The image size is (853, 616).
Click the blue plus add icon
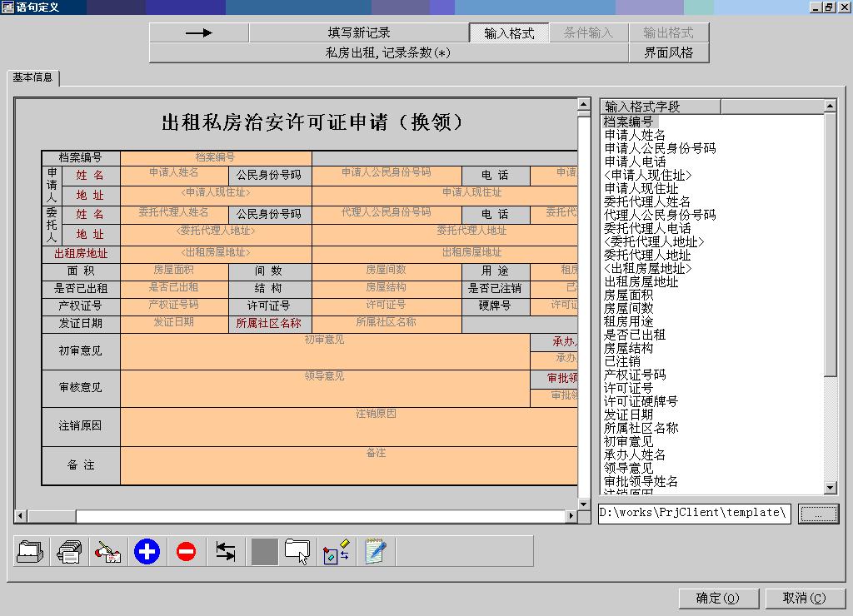click(147, 551)
